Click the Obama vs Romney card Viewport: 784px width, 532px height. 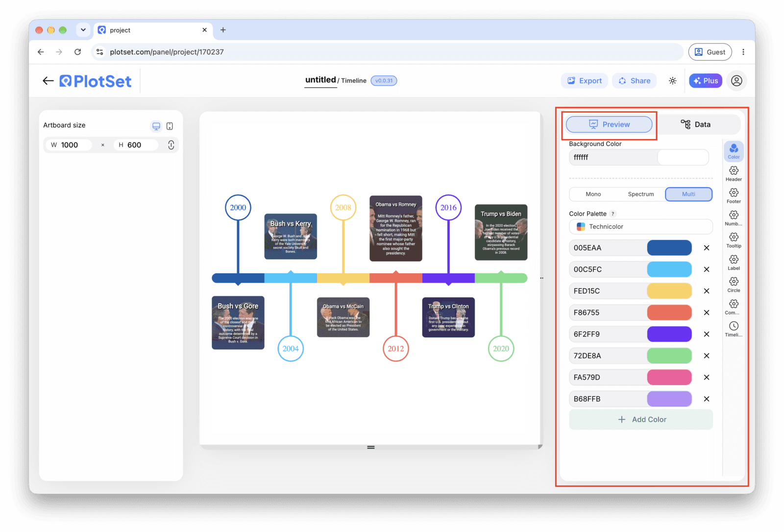click(396, 228)
